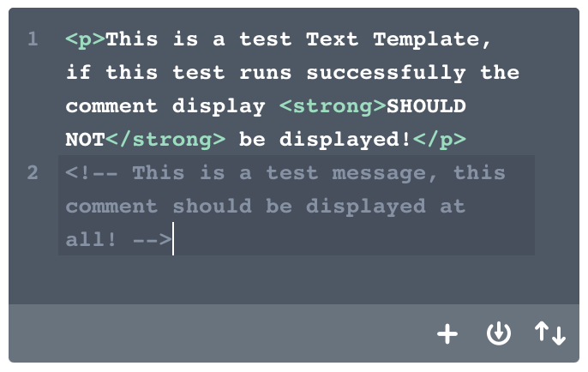Click the comment opening '<!--' marker
This screenshot has width=588, height=372.
(x=92, y=173)
